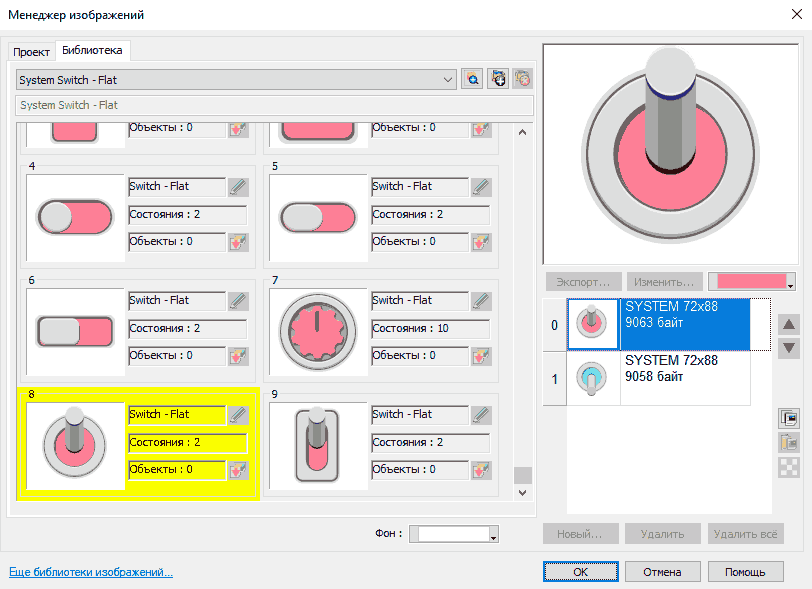The image size is (812, 589).
Task: Select state 0 pink joystick row
Action: click(658, 324)
